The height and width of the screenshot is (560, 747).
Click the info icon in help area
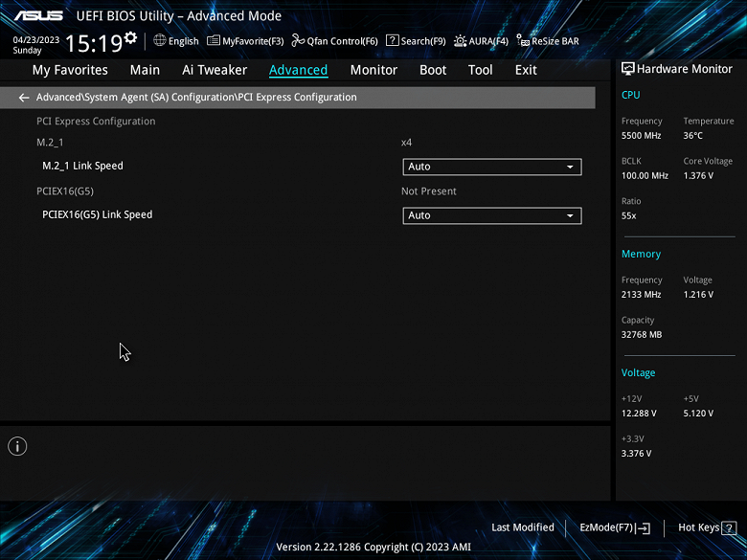pos(17,446)
